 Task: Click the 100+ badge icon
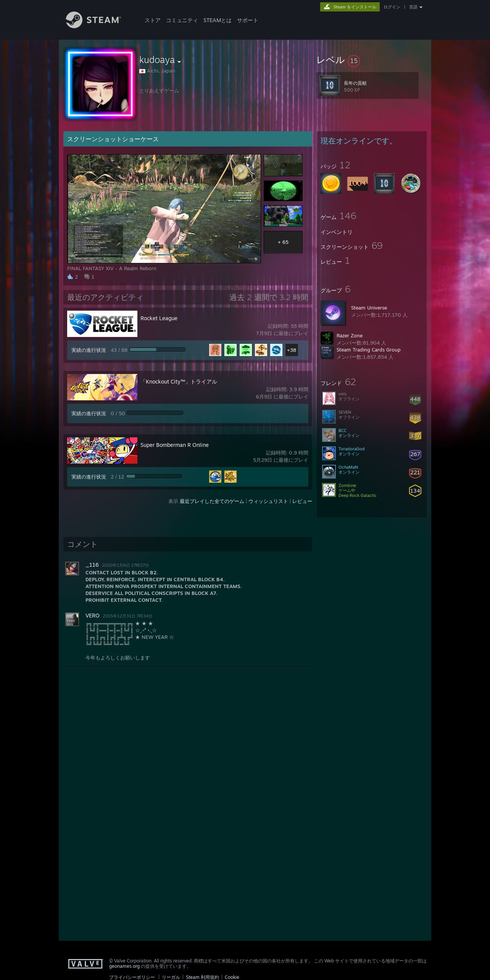(358, 184)
